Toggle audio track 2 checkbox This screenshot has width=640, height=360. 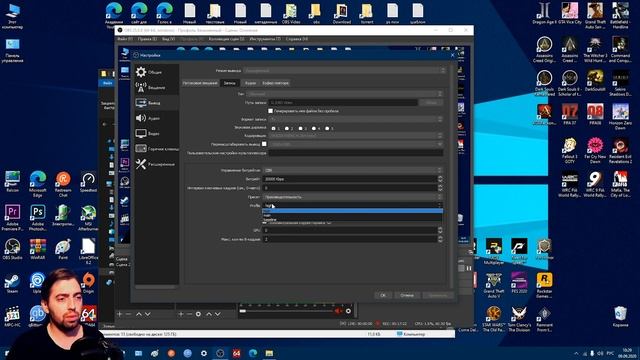[287, 128]
